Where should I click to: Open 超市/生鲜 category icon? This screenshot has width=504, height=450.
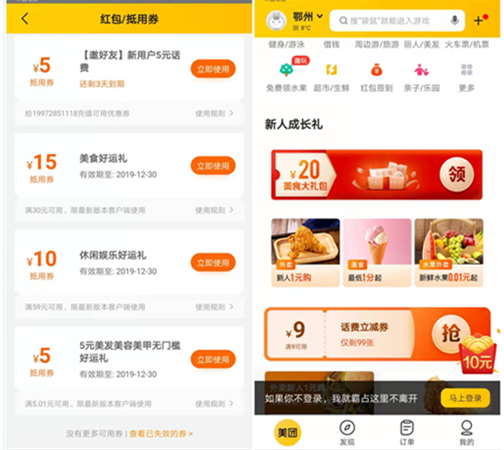click(x=331, y=70)
